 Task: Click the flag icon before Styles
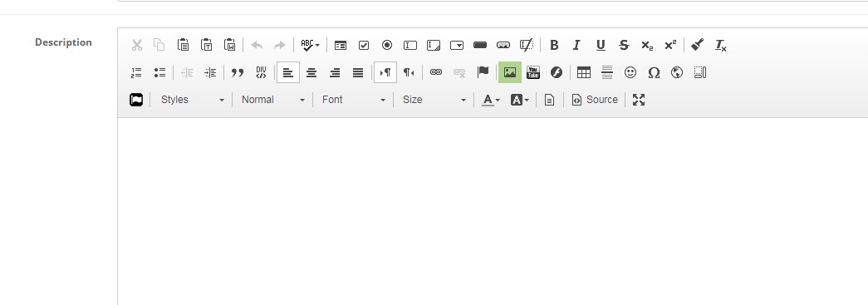136,100
